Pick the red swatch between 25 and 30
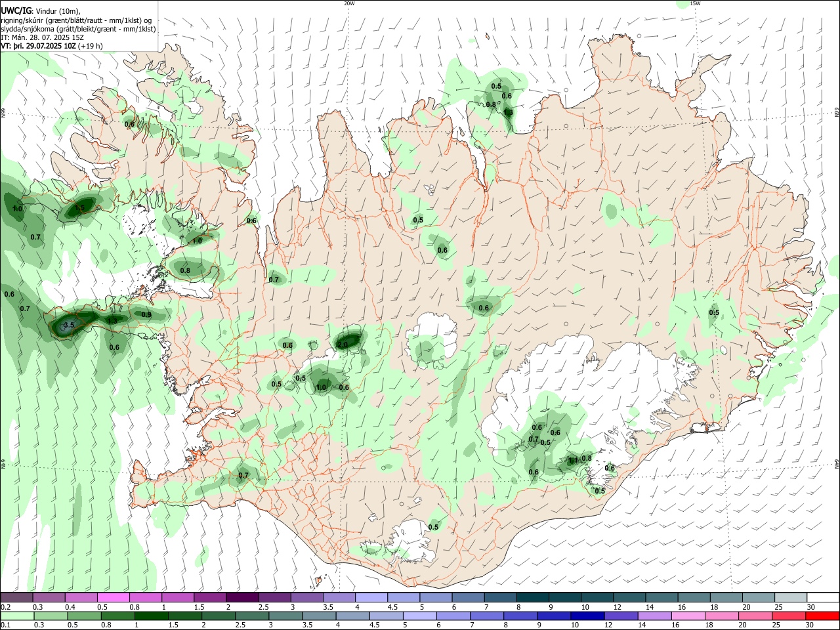The image size is (840, 630). (x=789, y=616)
